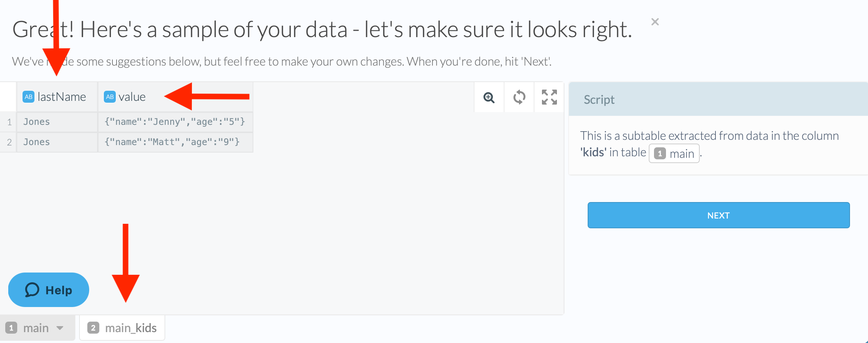
Task: Follow the main table link in the Script panel
Action: pos(674,154)
